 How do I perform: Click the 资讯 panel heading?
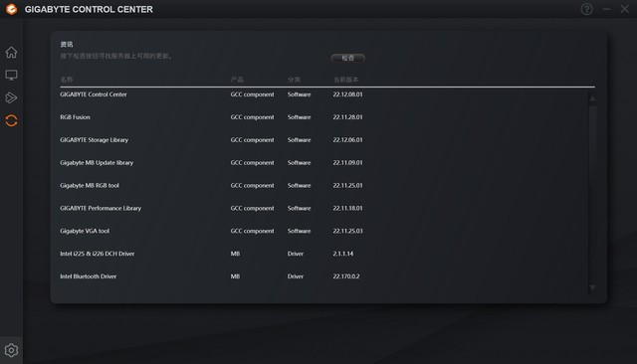tap(67, 44)
